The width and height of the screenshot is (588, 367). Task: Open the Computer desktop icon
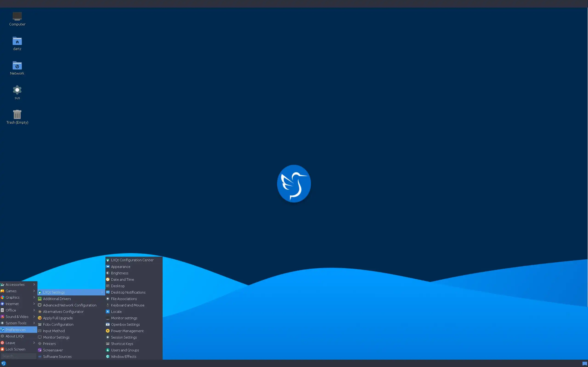pyautogui.click(x=17, y=17)
